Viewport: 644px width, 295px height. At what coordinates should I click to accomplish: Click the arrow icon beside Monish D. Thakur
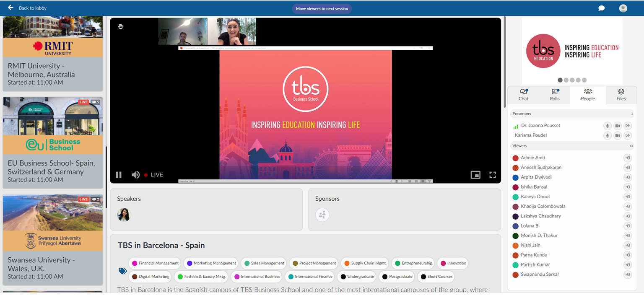coord(628,236)
